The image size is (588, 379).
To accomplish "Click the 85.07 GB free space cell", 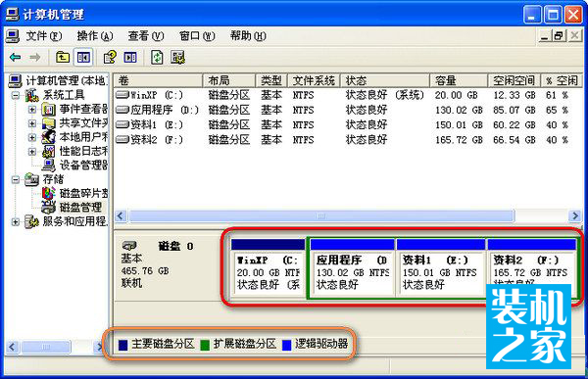I will tap(514, 111).
